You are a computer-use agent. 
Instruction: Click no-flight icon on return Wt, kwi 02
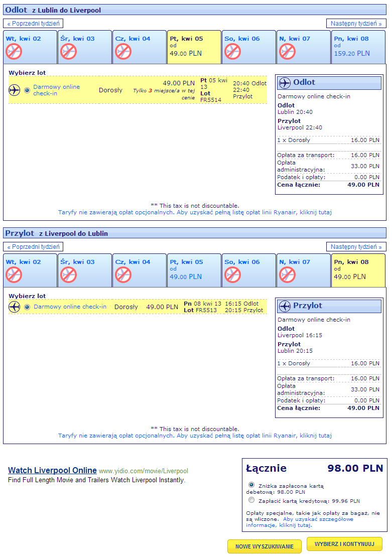click(x=14, y=274)
